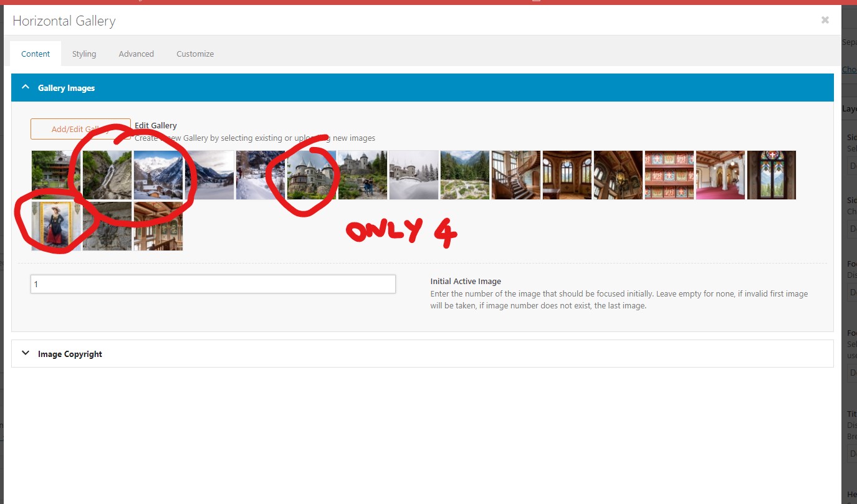This screenshot has height=504, width=857.
Task: Close the Horizontal Gallery dialog
Action: pos(825,20)
